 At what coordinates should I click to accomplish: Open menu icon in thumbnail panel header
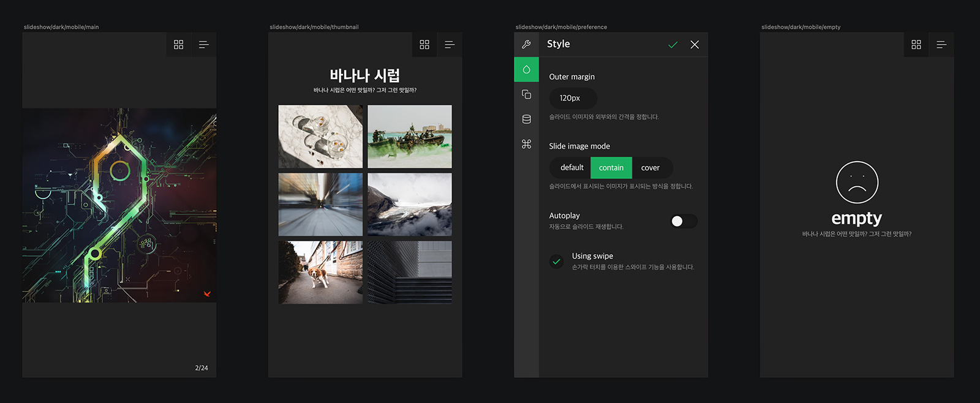pos(450,45)
